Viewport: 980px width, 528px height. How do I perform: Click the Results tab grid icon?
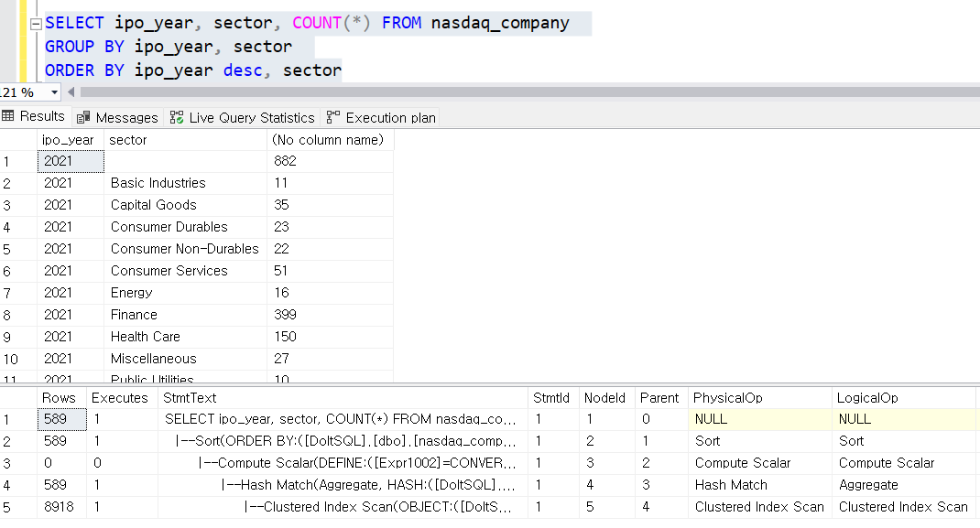pyautogui.click(x=8, y=116)
